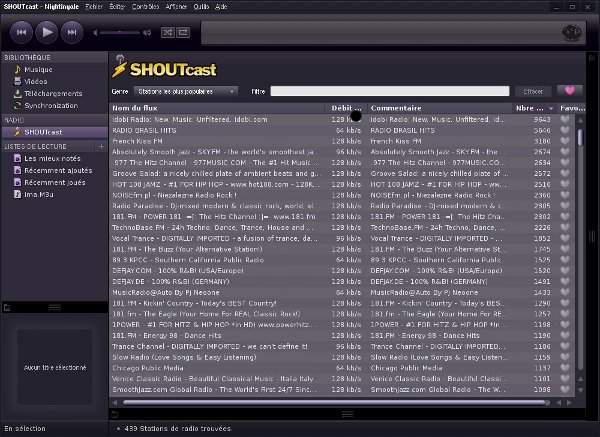
Task: Toggle the bottom-left service pane icon
Action: tap(7, 307)
